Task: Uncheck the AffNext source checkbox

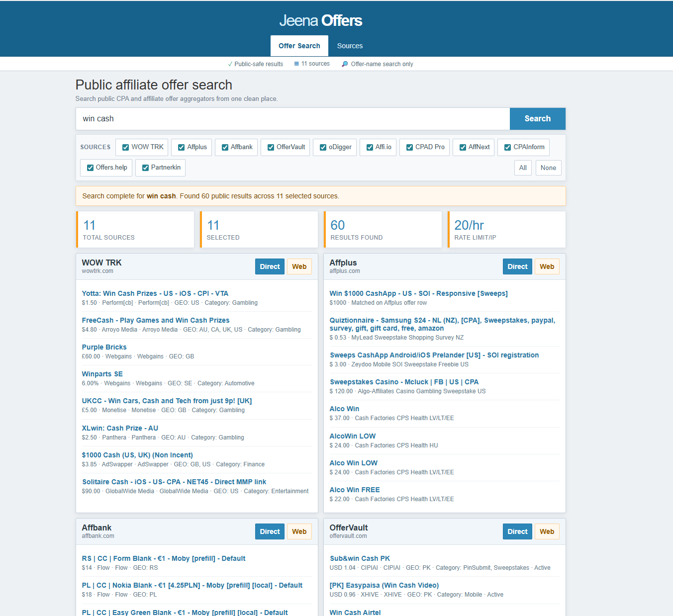Action: click(x=463, y=147)
